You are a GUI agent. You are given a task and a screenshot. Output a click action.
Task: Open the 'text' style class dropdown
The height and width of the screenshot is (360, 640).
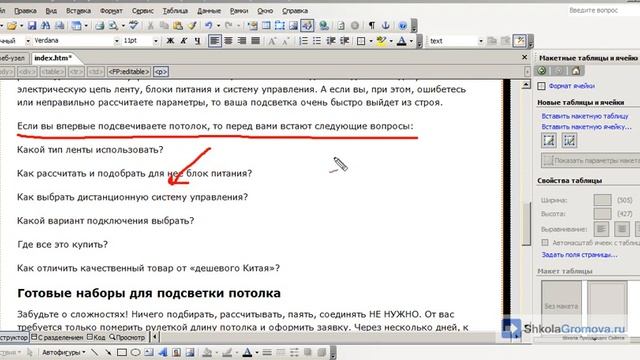click(x=480, y=41)
